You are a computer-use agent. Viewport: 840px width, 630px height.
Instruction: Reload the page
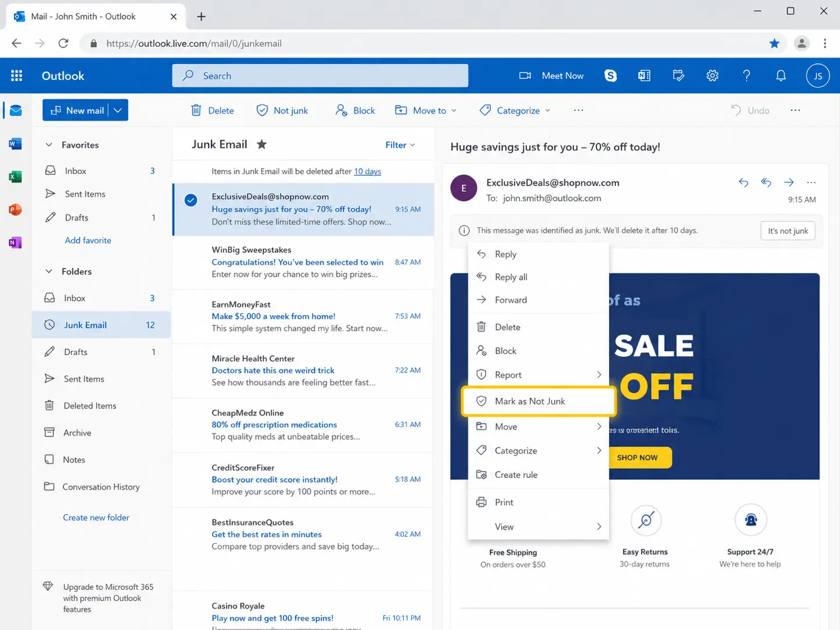coord(64,44)
